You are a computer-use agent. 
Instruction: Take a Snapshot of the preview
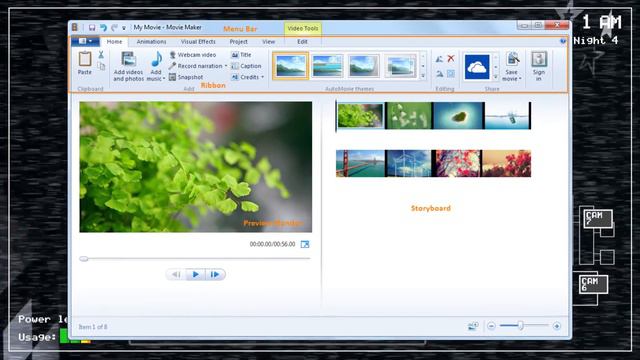coord(186,77)
